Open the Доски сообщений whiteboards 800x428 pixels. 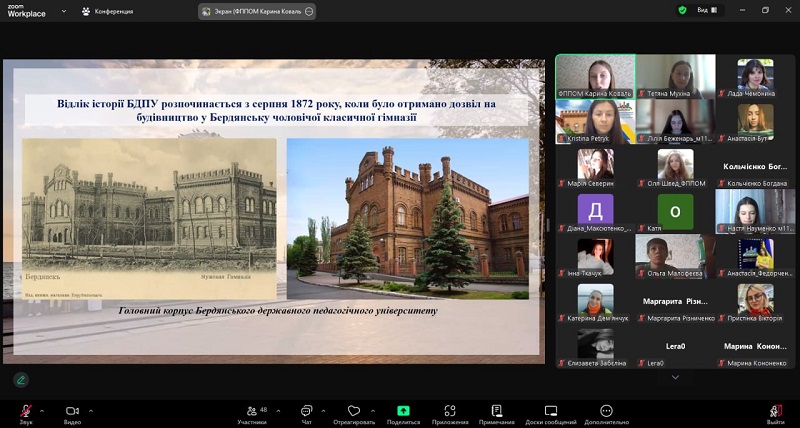tap(551, 414)
